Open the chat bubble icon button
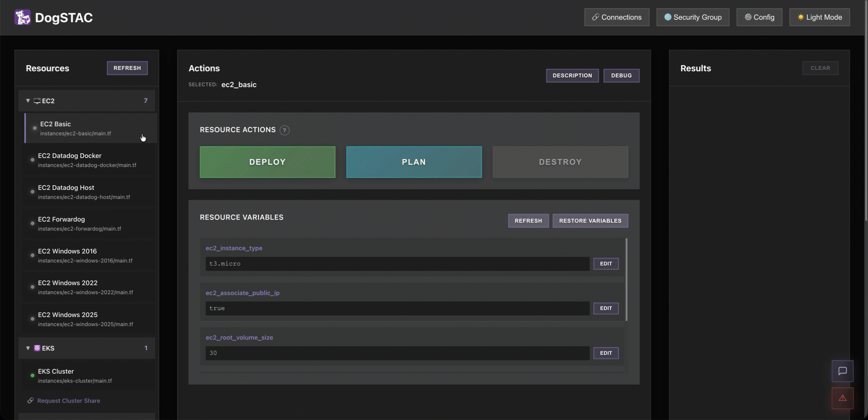The image size is (868, 420). (843, 371)
